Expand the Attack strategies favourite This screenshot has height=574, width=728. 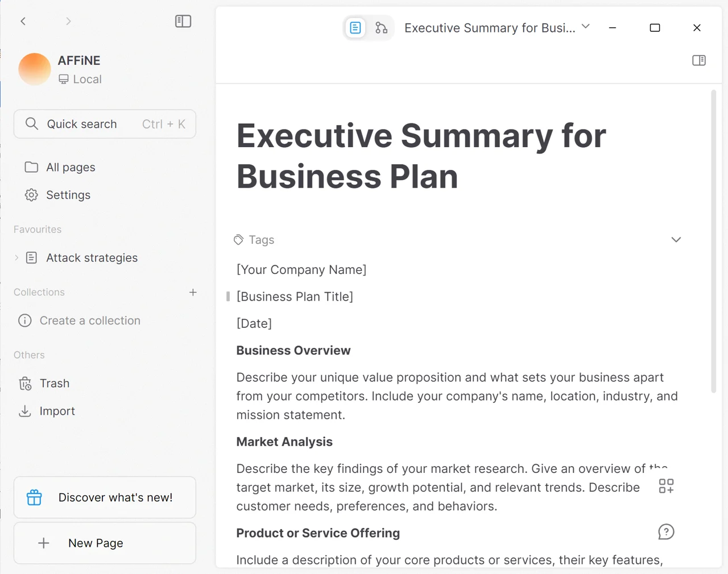point(16,257)
